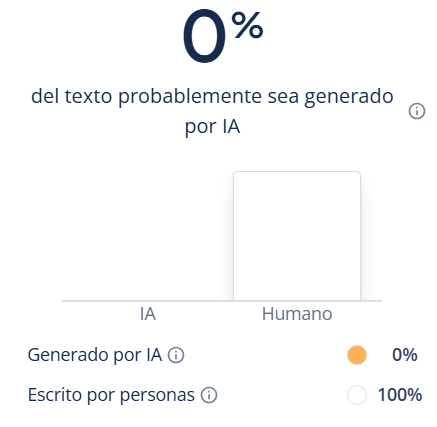Viewport: 437px width, 427px height.
Task: Click the IA label under the chart
Action: [148, 314]
